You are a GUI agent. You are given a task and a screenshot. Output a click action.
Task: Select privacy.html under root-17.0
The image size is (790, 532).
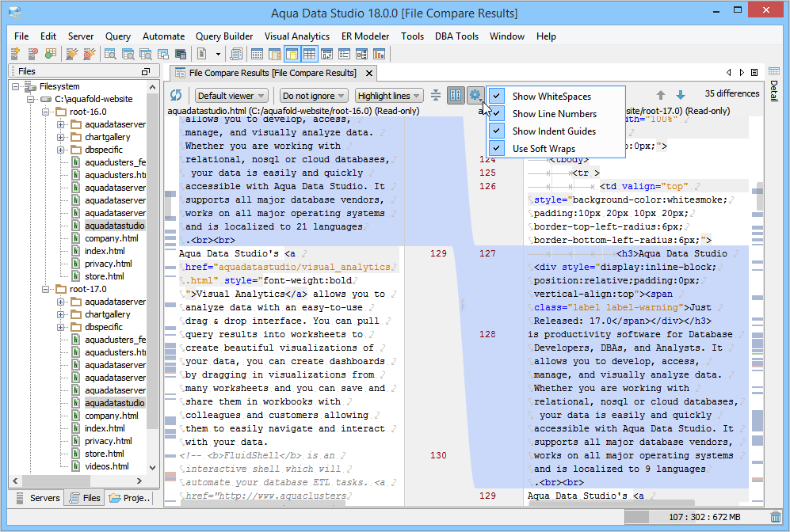click(109, 441)
